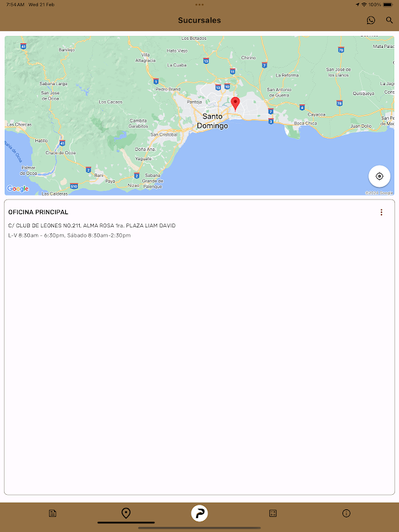Tap the Wi-Fi icon in status bar
The image size is (399, 532).
click(364, 5)
